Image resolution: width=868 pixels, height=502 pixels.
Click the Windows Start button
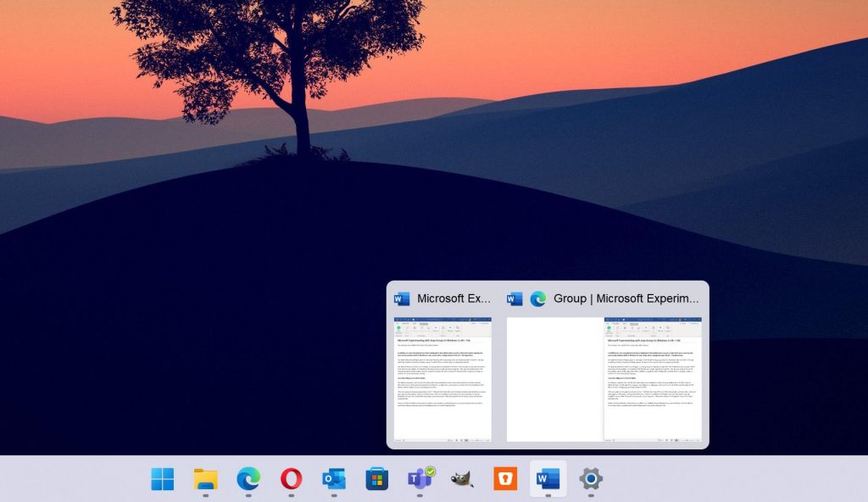click(x=161, y=480)
